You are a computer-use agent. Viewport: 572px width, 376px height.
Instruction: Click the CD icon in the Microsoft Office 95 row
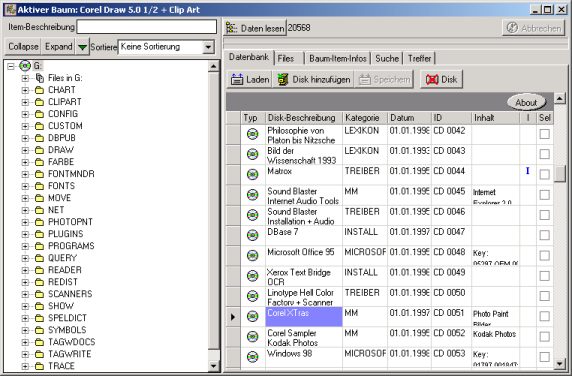[252, 256]
